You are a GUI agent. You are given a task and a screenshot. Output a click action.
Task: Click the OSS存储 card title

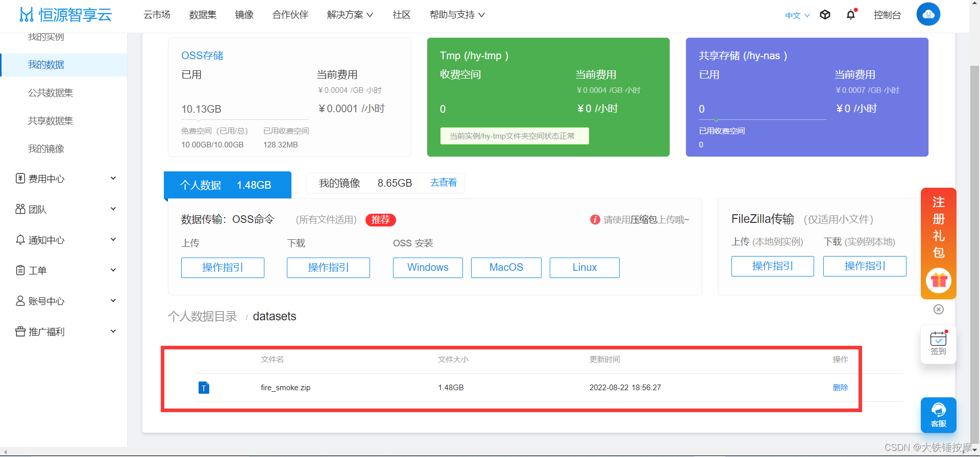(203, 56)
